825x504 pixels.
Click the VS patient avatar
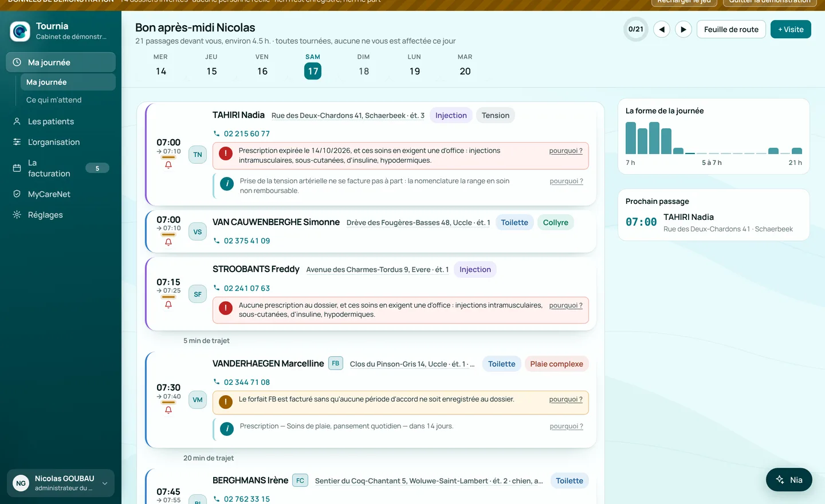point(198,232)
